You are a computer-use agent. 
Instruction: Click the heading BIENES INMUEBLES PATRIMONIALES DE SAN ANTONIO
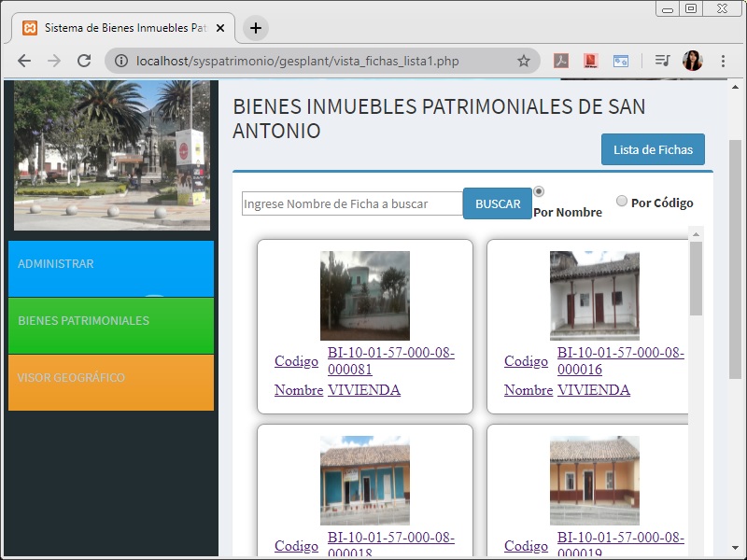439,119
